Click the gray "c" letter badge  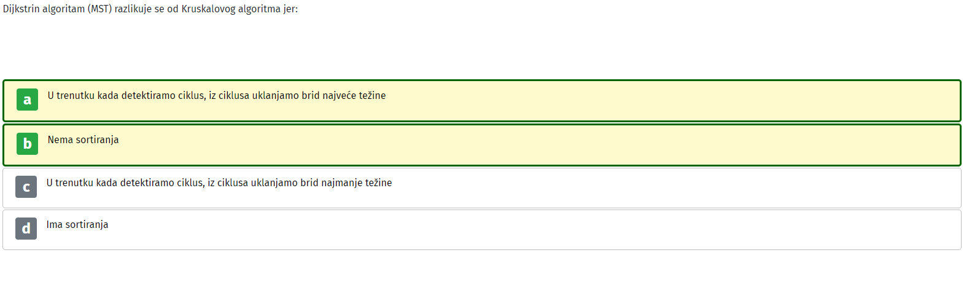[x=26, y=187]
